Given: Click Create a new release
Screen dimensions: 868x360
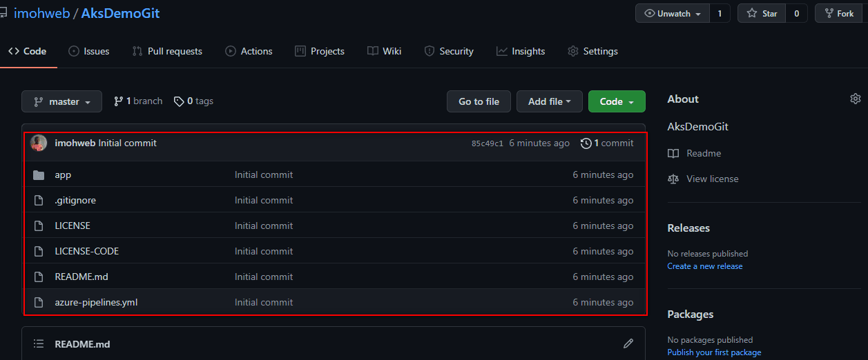Looking at the screenshot, I should pos(705,266).
